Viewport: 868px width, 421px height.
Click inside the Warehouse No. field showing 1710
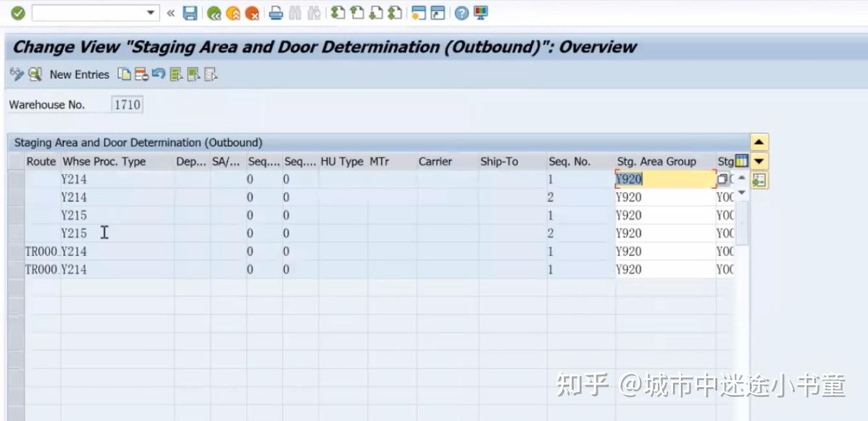(x=127, y=104)
